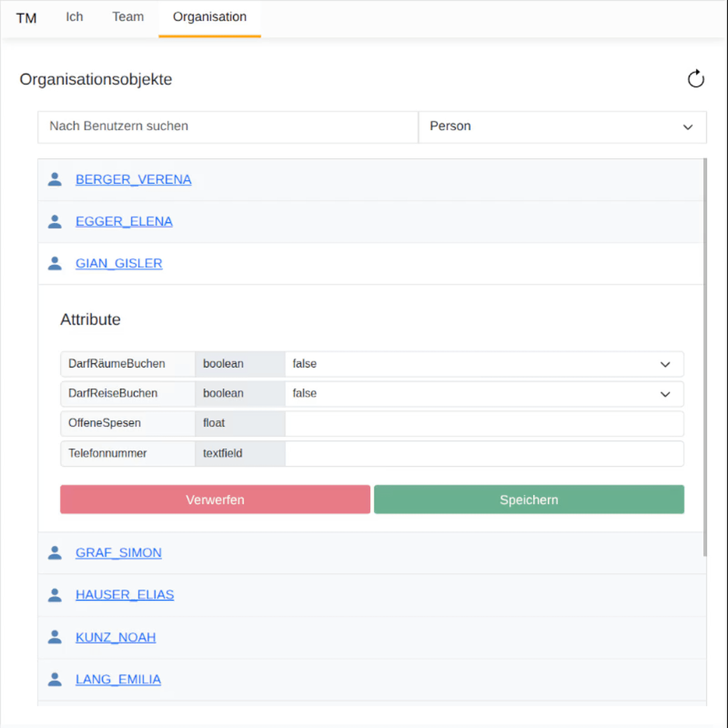The width and height of the screenshot is (728, 728).
Task: Open the DarfReiseBuchen boolean dropdown
Action: pos(484,393)
